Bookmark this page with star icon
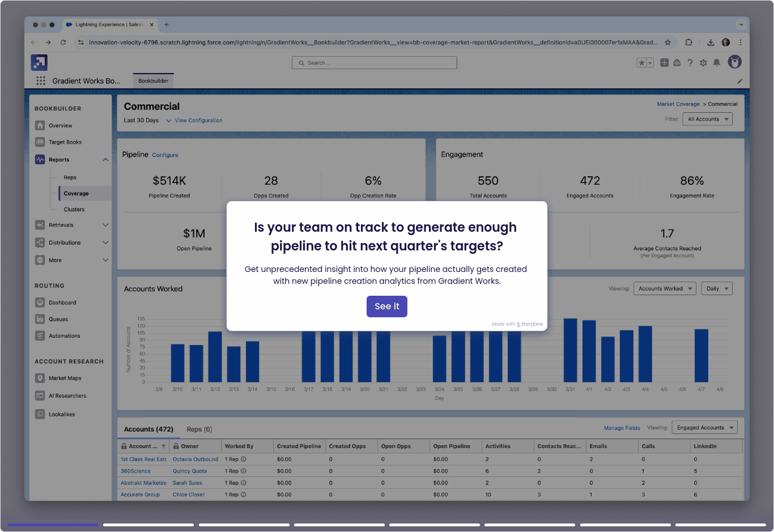The height and width of the screenshot is (532, 774). [668, 42]
